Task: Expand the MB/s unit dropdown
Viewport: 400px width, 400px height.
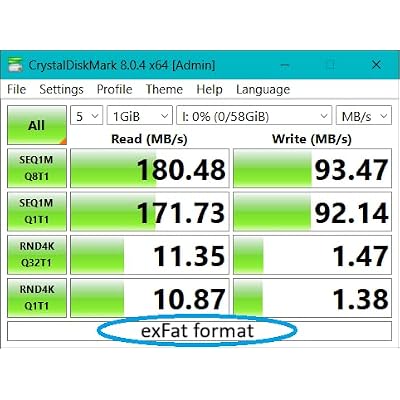Action: pos(364,116)
